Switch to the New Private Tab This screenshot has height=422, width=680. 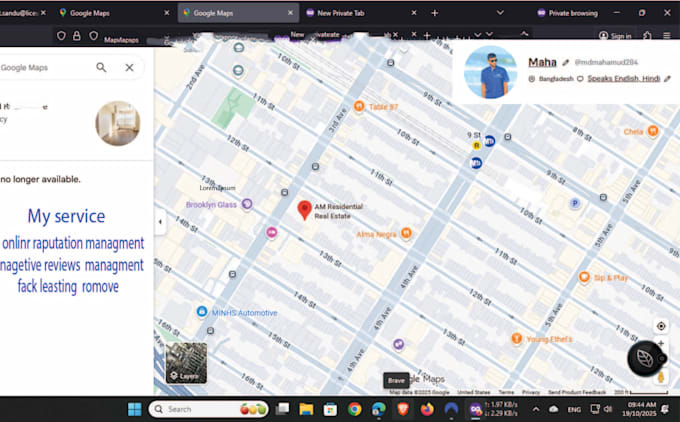340,13
